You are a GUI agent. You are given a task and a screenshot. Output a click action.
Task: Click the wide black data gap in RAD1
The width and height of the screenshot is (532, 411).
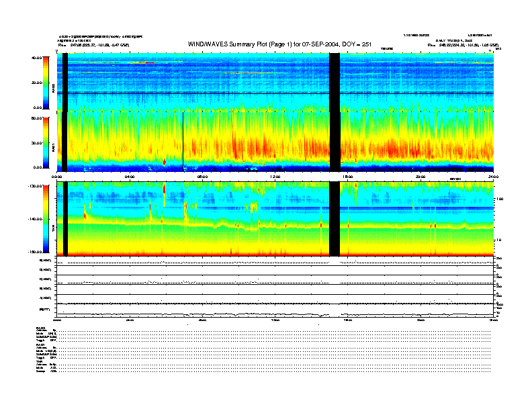point(334,141)
